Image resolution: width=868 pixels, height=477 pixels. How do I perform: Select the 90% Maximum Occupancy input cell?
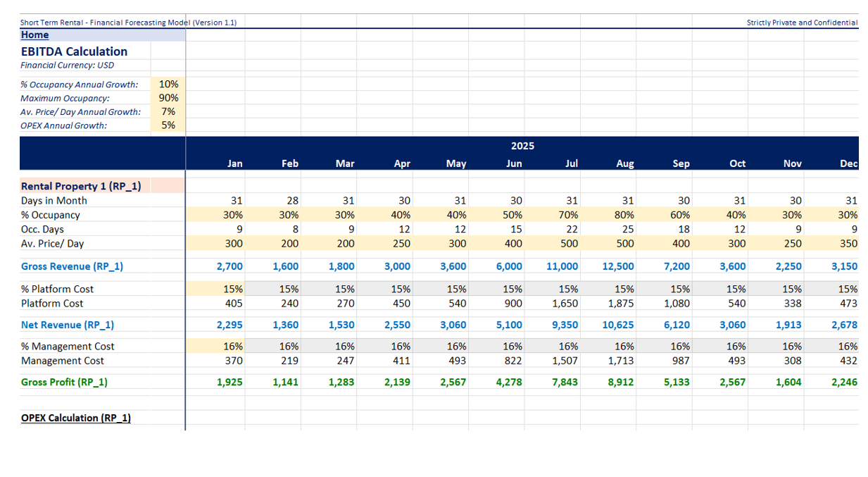point(169,98)
